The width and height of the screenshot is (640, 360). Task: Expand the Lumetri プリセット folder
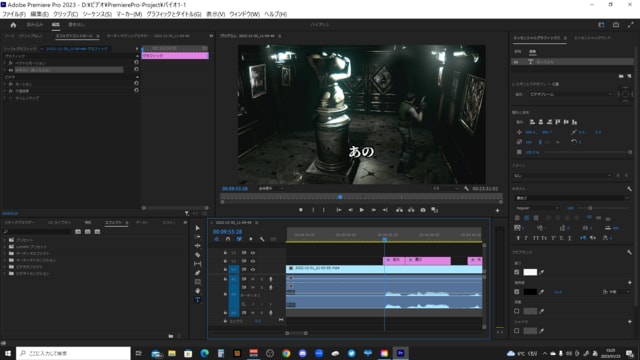click(5, 247)
